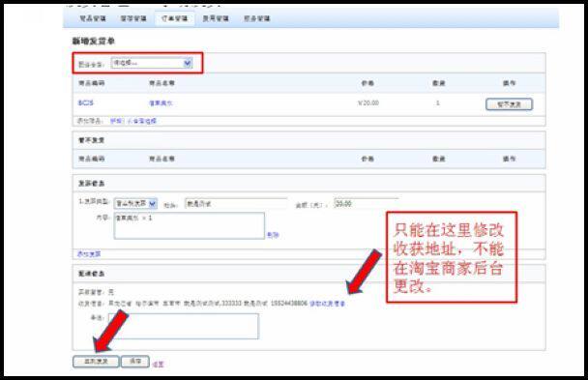Focus the invoice content text area
This screenshot has height=380, width=588.
[x=190, y=225]
